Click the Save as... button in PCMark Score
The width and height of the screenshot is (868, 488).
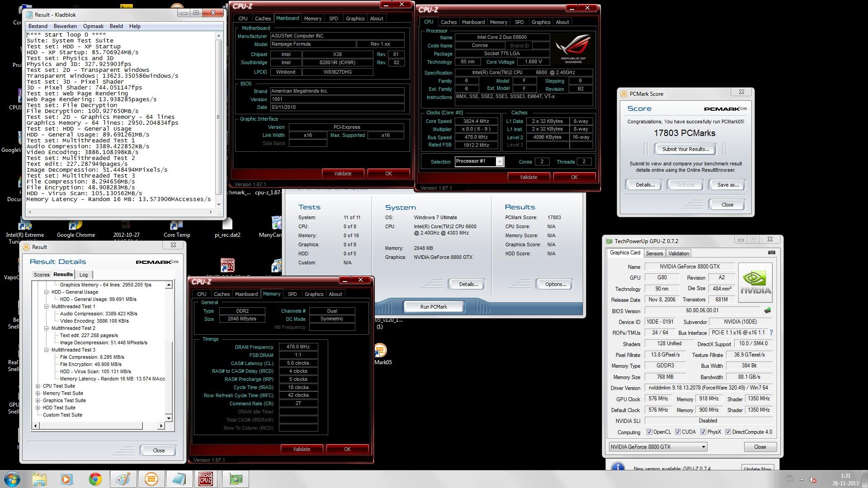point(728,185)
